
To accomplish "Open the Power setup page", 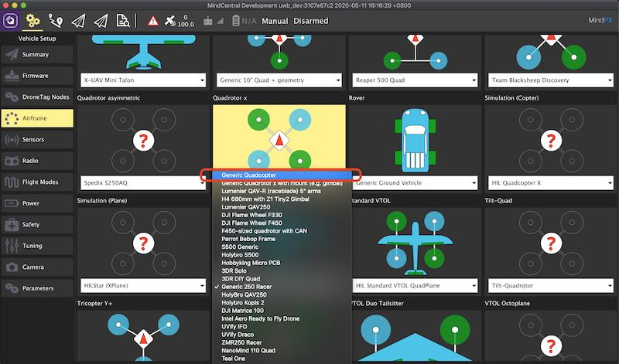I will [x=37, y=203].
